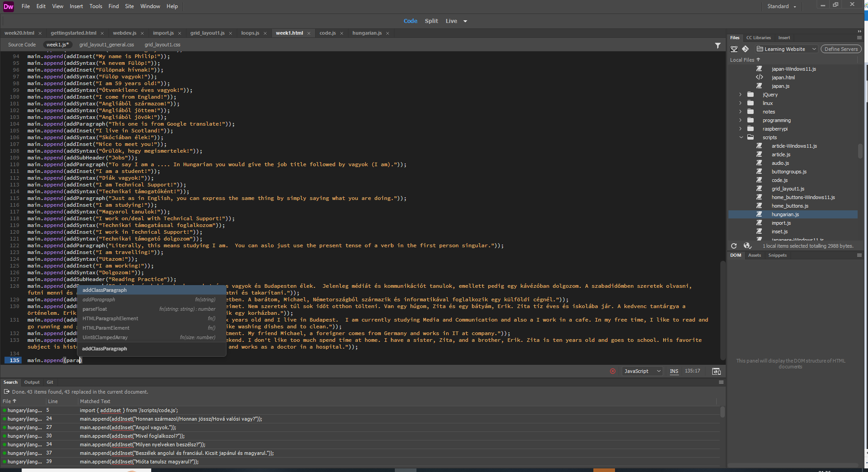Open the Site menu
Image resolution: width=868 pixels, height=472 pixels.
[129, 6]
